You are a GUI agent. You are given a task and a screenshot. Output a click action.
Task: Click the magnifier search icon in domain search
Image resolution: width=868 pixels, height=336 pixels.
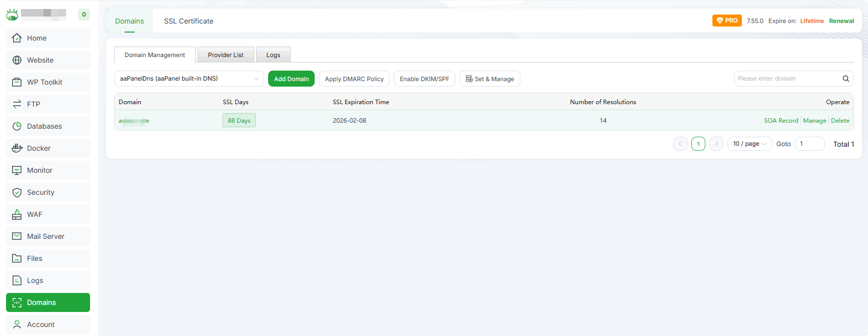845,79
